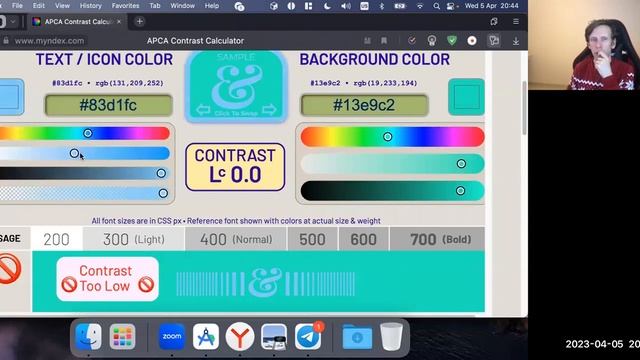
Task: Select font weight 700 (Bold) column
Action: 437,239
